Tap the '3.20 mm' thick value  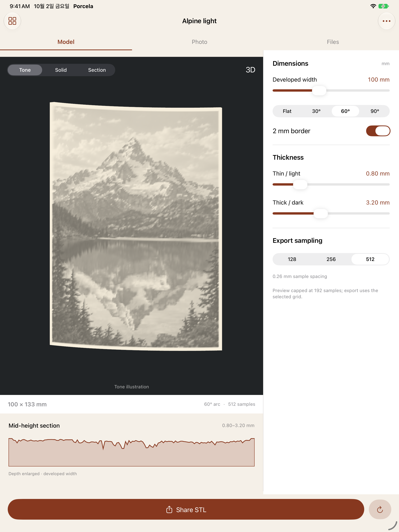pyautogui.click(x=378, y=203)
